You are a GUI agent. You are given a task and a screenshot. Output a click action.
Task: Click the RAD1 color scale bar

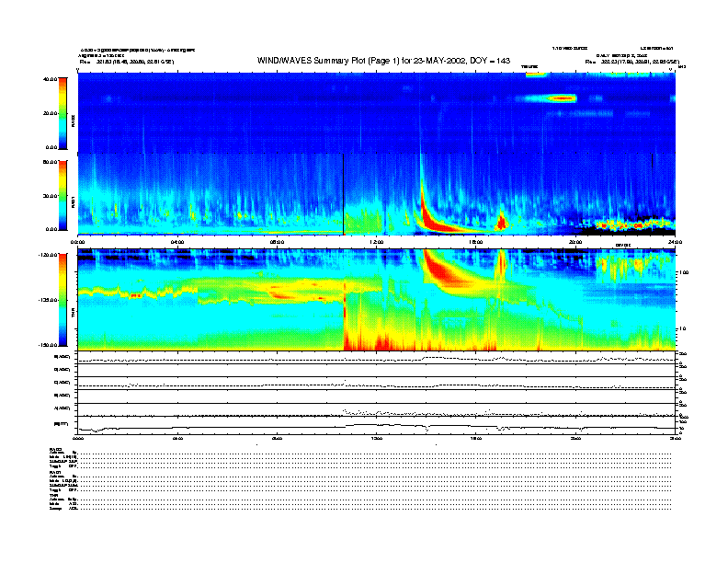point(63,195)
